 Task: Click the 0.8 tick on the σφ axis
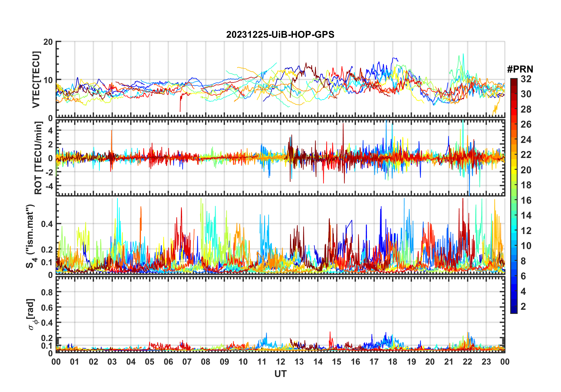click(47, 292)
